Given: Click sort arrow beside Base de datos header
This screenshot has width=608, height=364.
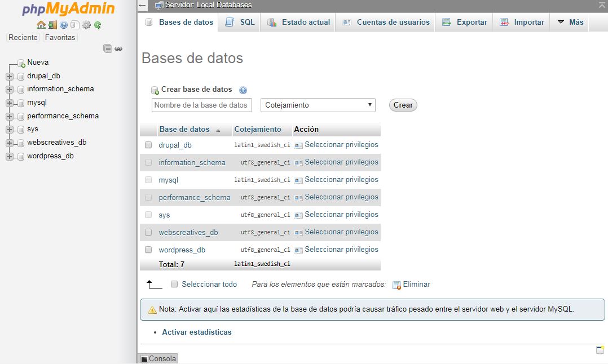Looking at the screenshot, I should pyautogui.click(x=218, y=131).
